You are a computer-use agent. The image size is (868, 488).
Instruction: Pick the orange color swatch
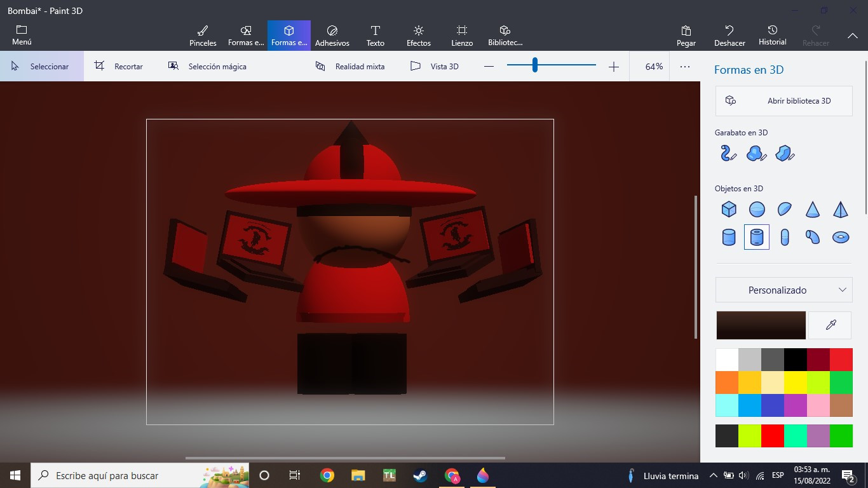[727, 383]
